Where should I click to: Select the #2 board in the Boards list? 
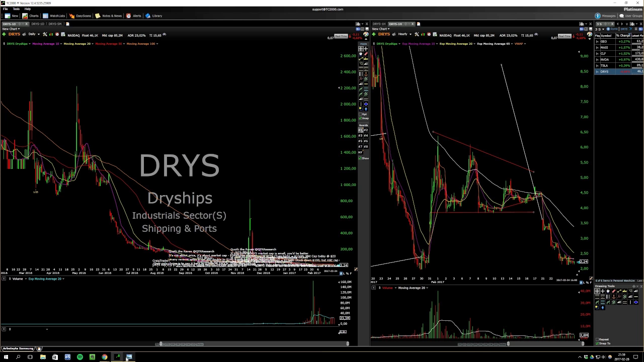(366, 130)
